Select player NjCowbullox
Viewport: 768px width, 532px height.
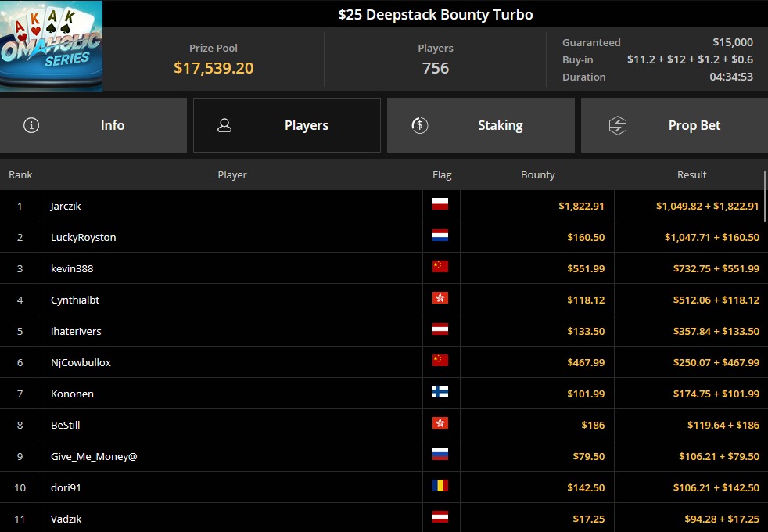point(81,362)
